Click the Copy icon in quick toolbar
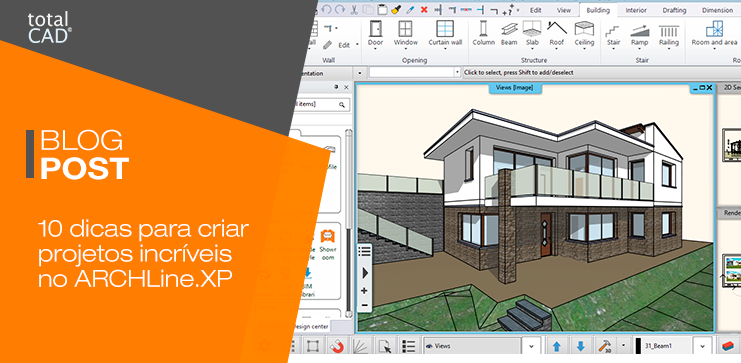 click(368, 9)
